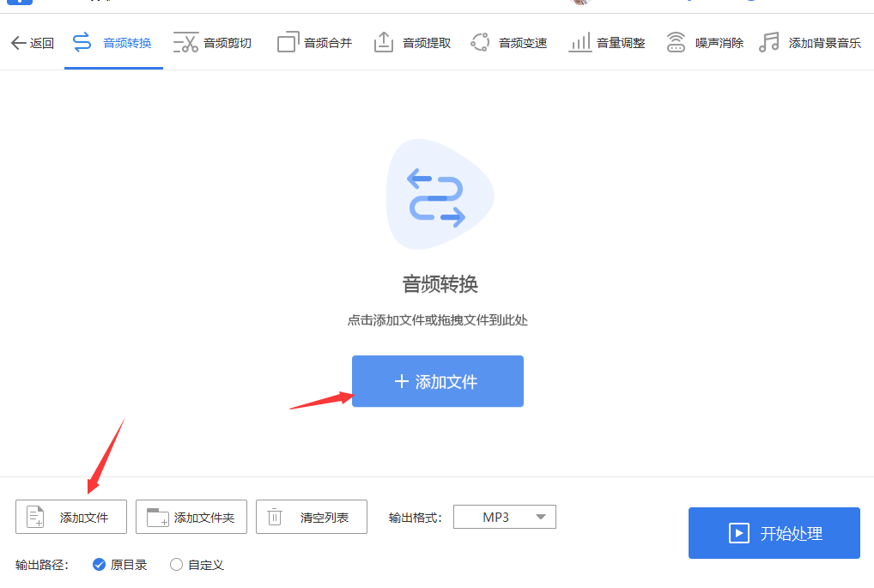Click the 音频转换 heading text
Viewport: 874px width, 588px height.
[x=440, y=283]
